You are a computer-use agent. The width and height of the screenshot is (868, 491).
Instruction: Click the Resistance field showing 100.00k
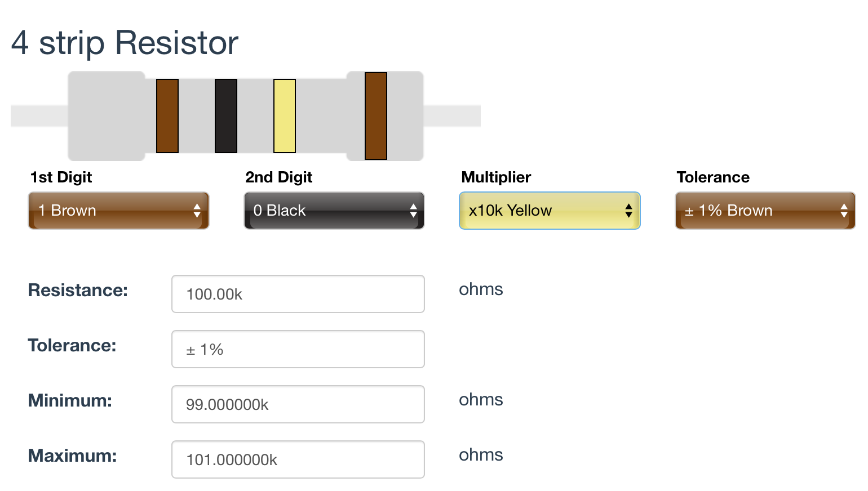298,294
